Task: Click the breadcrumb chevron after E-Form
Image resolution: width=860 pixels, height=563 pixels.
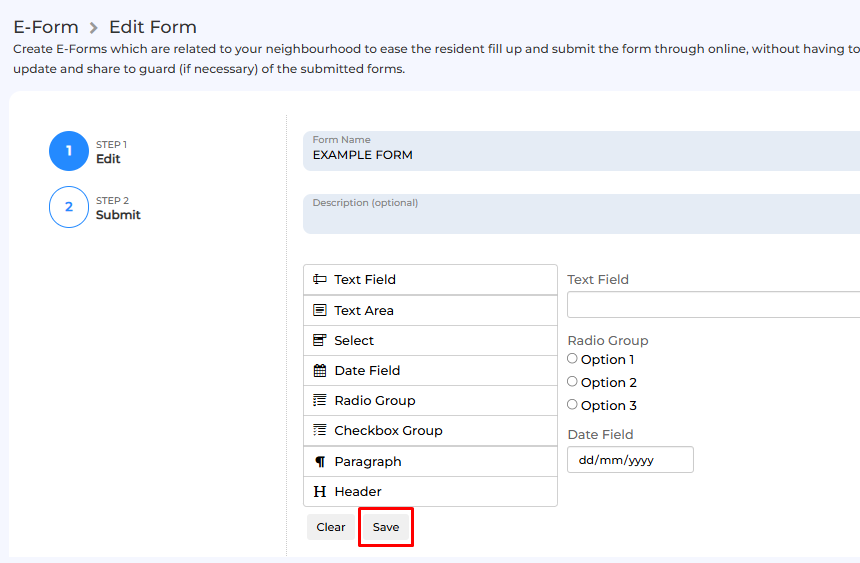Action: [94, 27]
